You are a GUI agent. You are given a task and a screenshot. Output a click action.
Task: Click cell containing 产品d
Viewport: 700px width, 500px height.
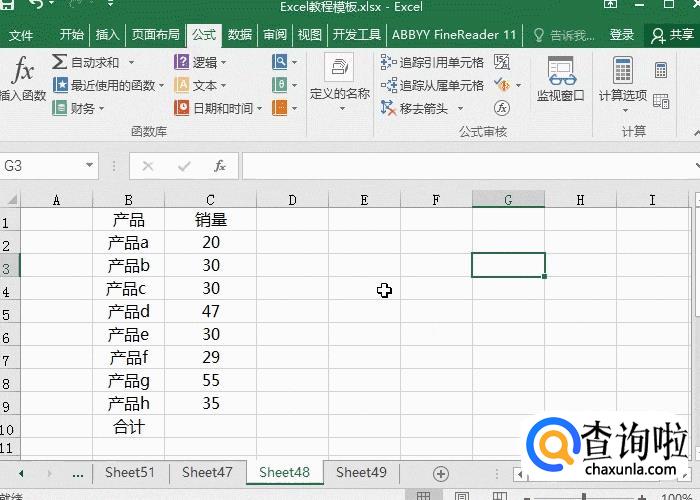point(129,311)
